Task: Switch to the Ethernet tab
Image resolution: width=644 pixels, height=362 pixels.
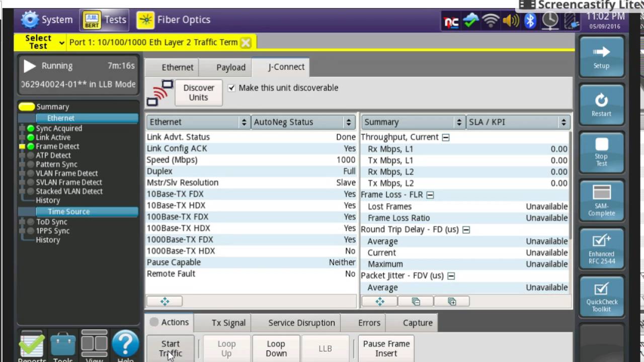Action: [x=172, y=67]
